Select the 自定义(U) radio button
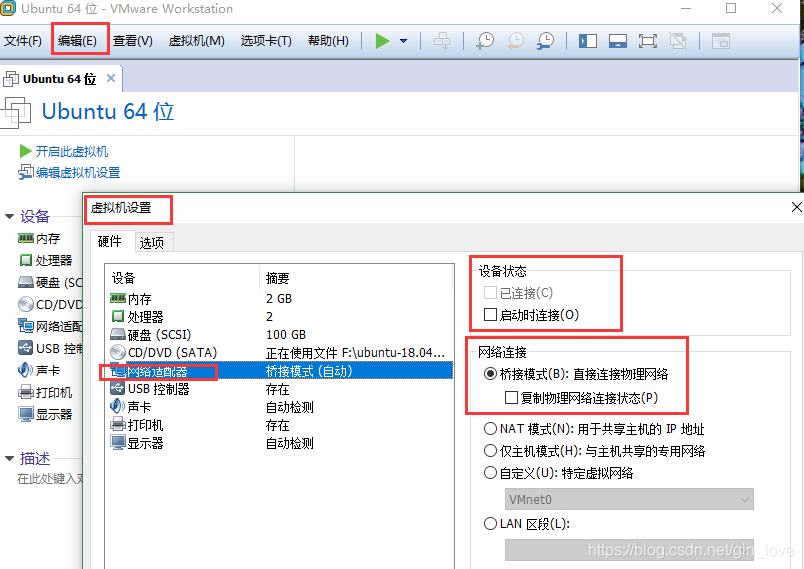The image size is (804, 569). coord(490,473)
